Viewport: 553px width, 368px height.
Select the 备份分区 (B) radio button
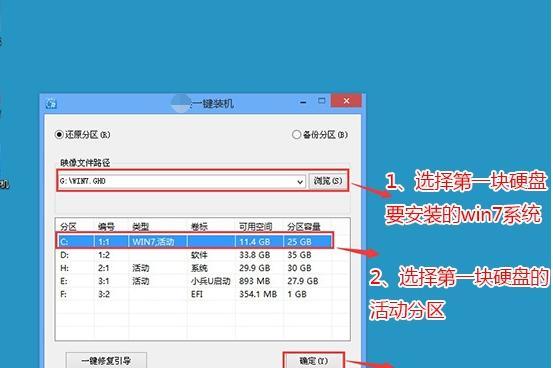[296, 135]
